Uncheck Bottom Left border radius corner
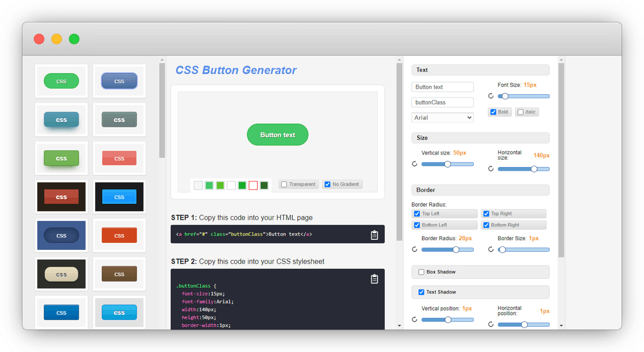 pyautogui.click(x=417, y=225)
